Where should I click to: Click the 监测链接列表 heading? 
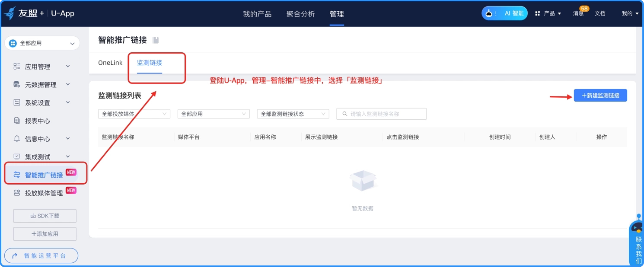point(120,96)
